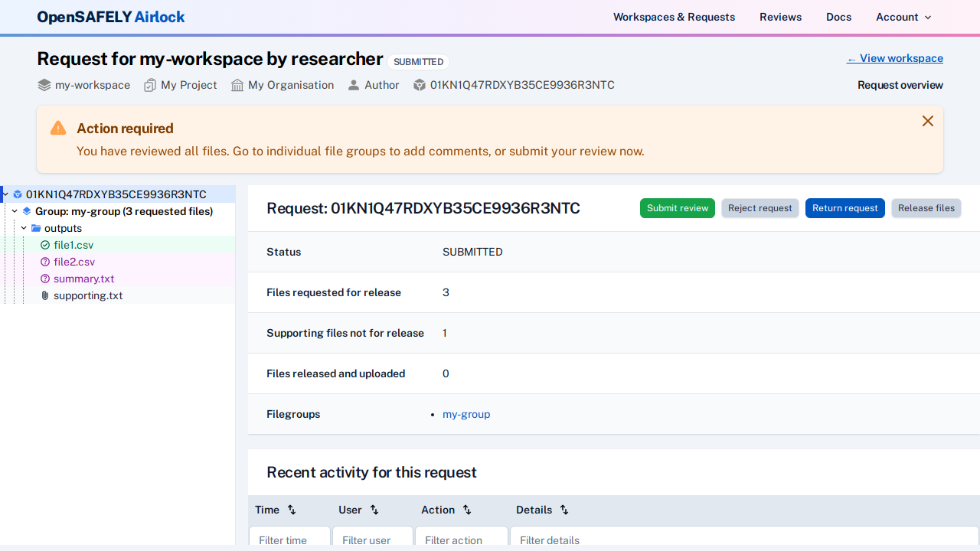This screenshot has height=551, width=980.
Task: Click the outputs folder icon
Action: coord(36,228)
